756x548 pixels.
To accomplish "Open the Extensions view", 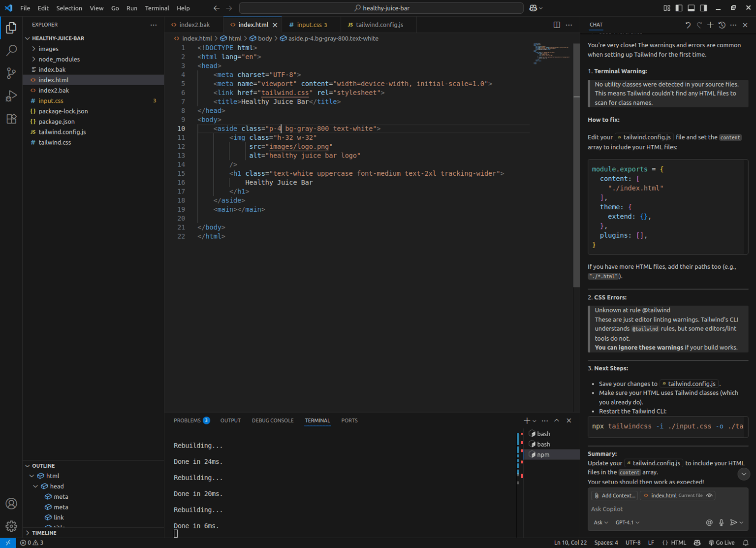I will tap(11, 119).
